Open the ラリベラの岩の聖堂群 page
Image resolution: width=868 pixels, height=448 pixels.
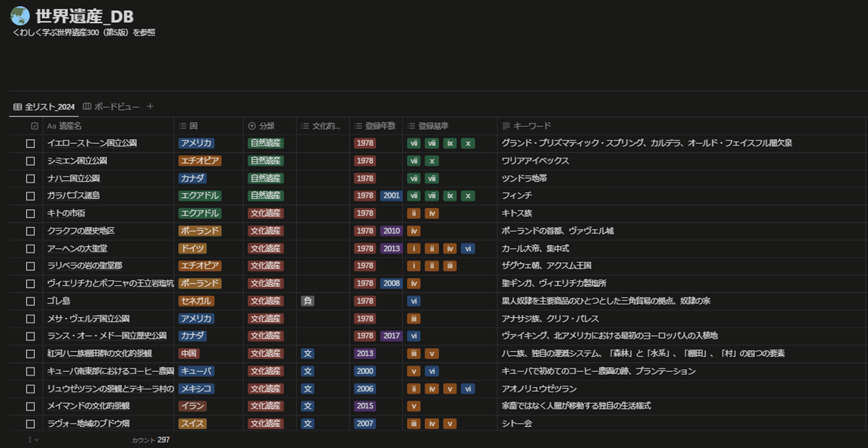85,266
